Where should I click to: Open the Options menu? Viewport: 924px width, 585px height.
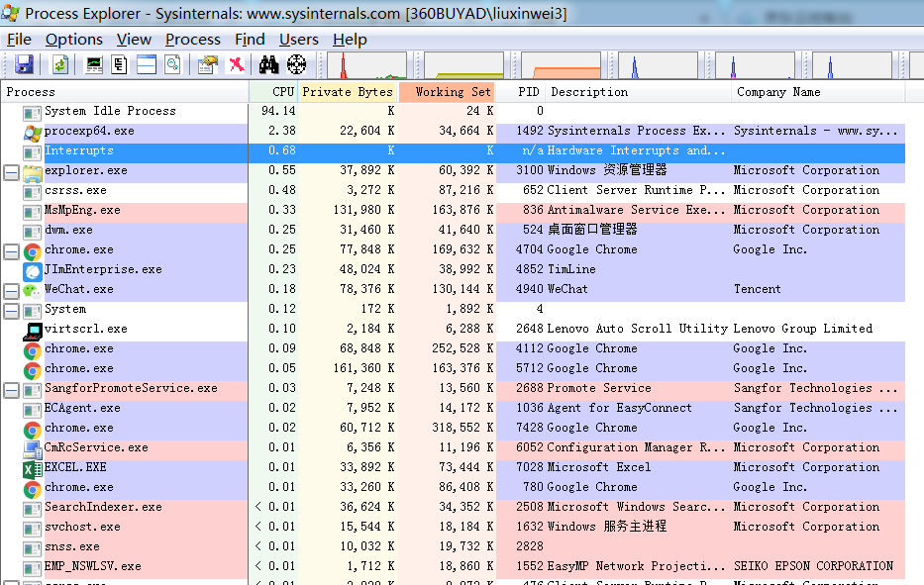[73, 40]
